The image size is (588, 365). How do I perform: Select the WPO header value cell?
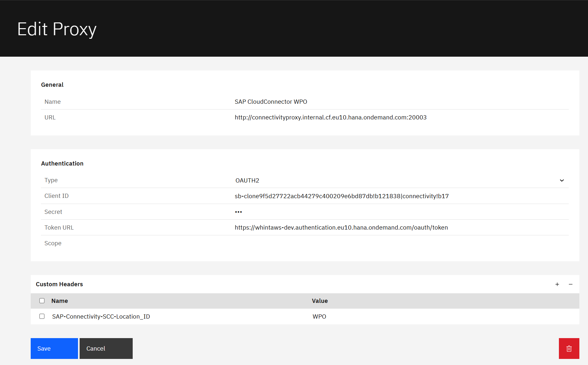click(319, 316)
